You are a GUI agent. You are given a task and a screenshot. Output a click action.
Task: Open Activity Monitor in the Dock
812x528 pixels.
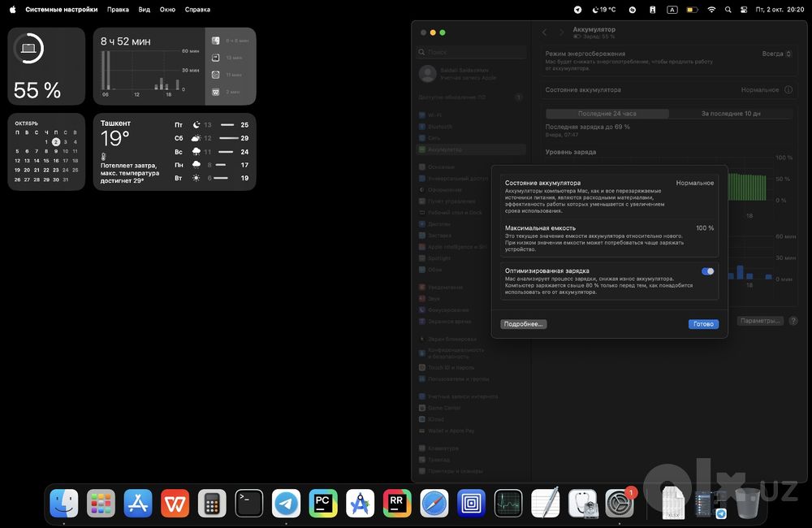coord(508,503)
